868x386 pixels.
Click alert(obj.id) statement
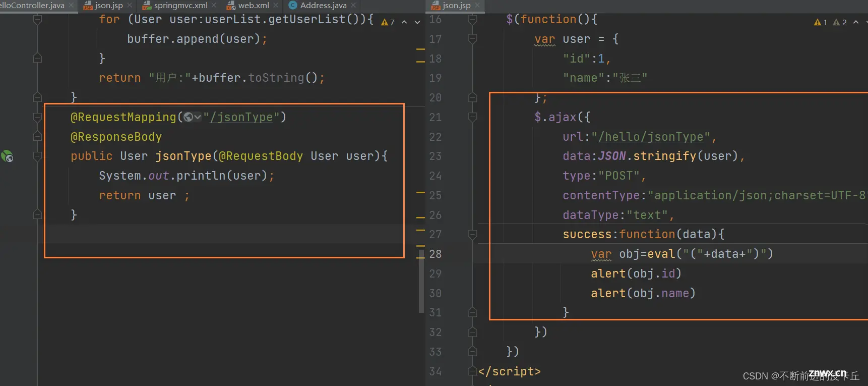[x=636, y=273]
